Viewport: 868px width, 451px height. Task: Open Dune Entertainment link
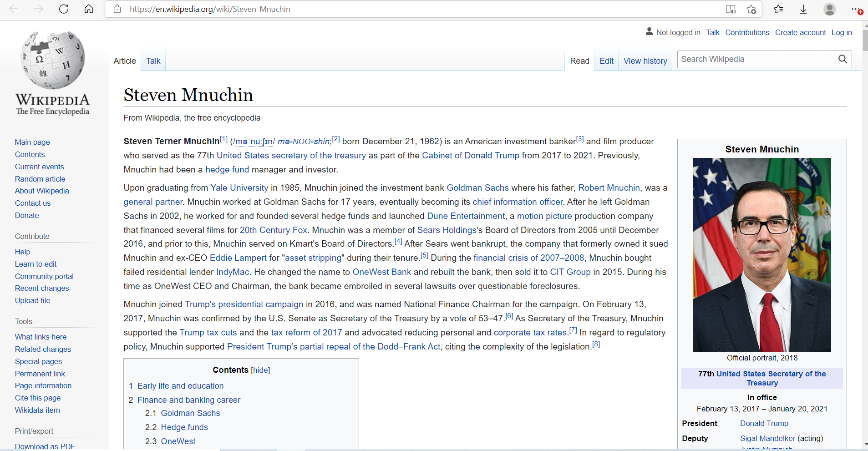466,216
